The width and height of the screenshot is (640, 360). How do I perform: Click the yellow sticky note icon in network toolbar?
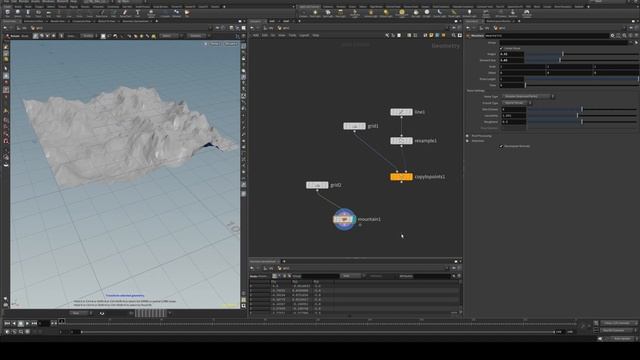pos(431,36)
